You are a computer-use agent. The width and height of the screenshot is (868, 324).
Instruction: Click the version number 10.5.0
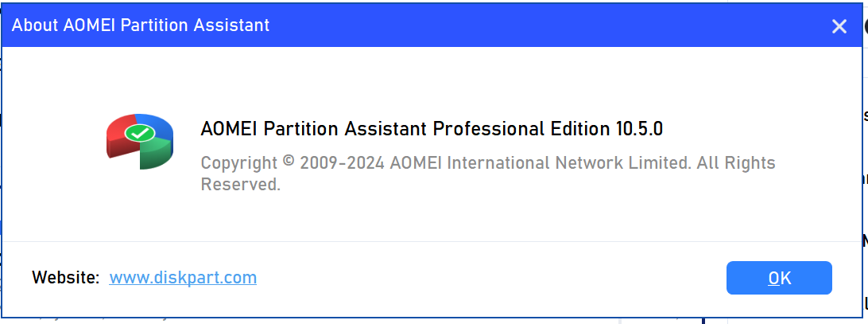tap(638, 129)
